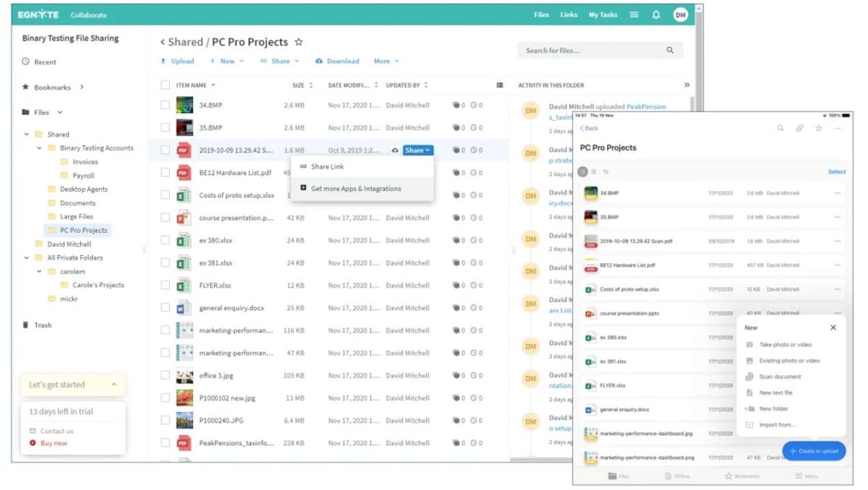The image size is (868, 490).
Task: Click in the Search for files field
Action: (x=600, y=51)
